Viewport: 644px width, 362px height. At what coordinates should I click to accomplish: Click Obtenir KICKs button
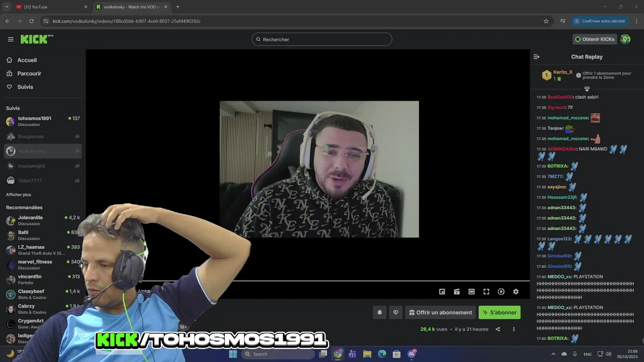[x=595, y=39]
